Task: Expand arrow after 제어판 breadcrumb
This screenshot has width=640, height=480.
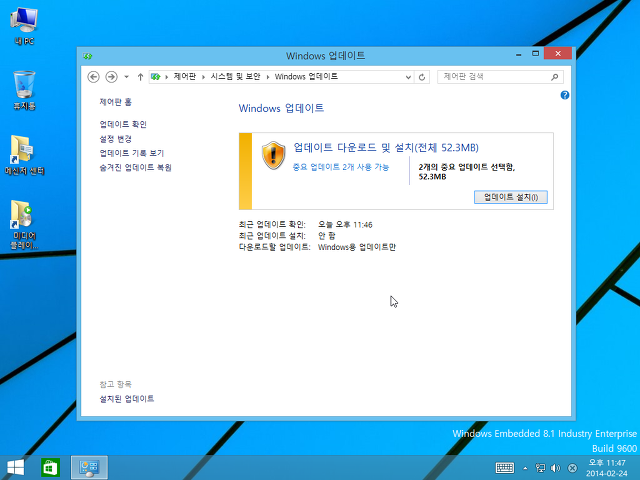Action: pos(203,77)
